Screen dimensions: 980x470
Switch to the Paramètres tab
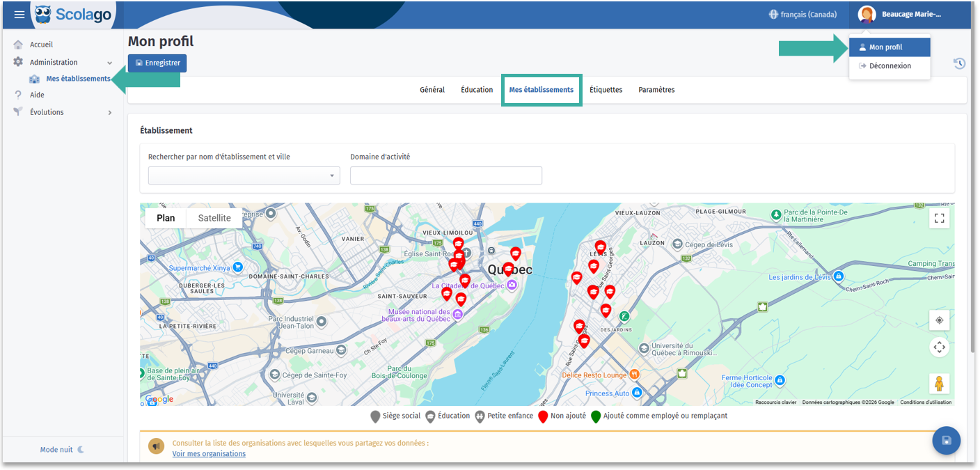656,90
